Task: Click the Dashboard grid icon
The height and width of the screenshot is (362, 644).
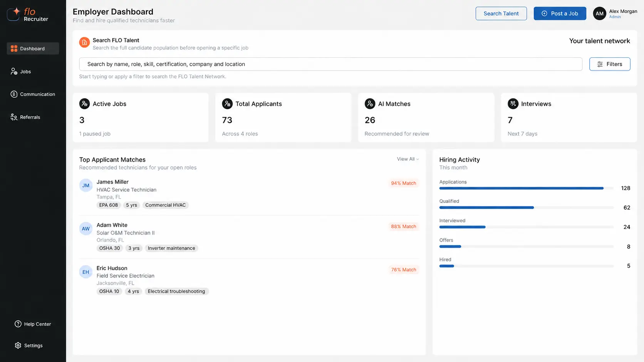Action: tap(14, 48)
